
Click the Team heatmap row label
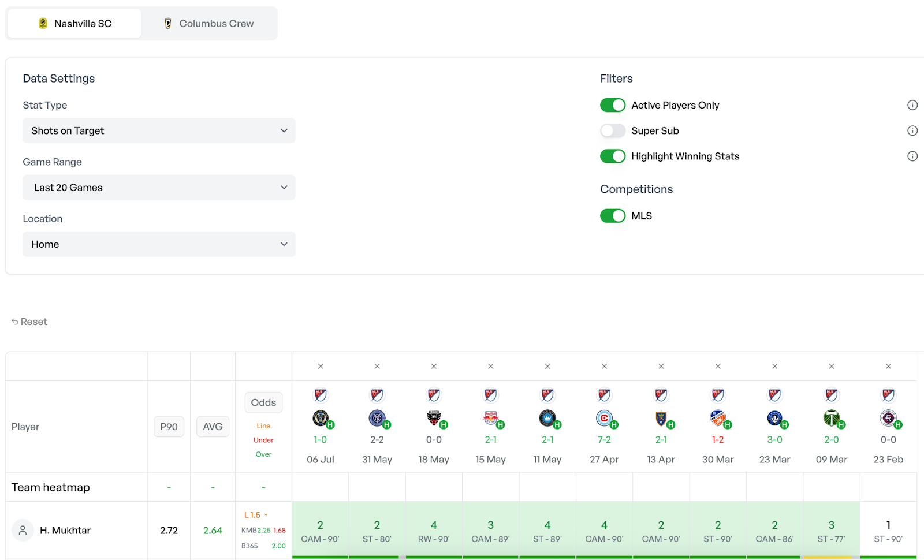51,487
